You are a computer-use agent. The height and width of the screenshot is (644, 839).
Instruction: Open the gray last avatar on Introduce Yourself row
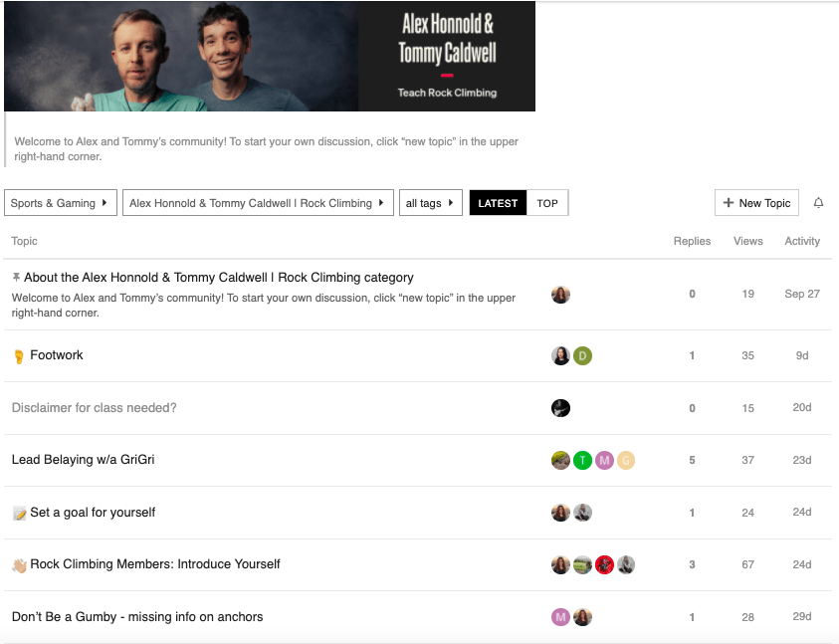pyautogui.click(x=626, y=564)
